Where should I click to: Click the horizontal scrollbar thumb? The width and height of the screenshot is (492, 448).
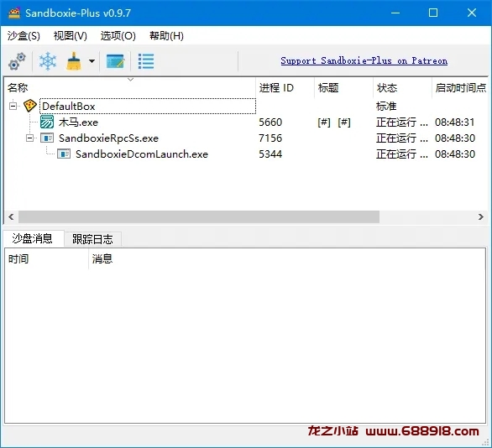[x=199, y=216]
